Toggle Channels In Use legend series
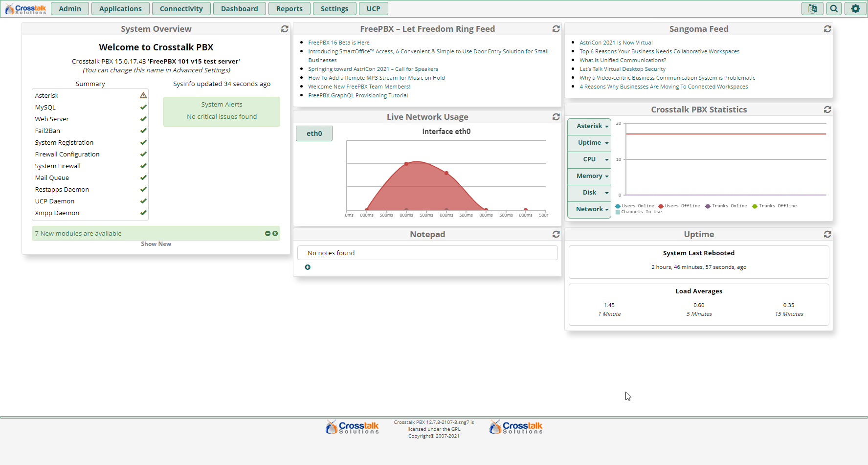This screenshot has width=868, height=465. (639, 212)
